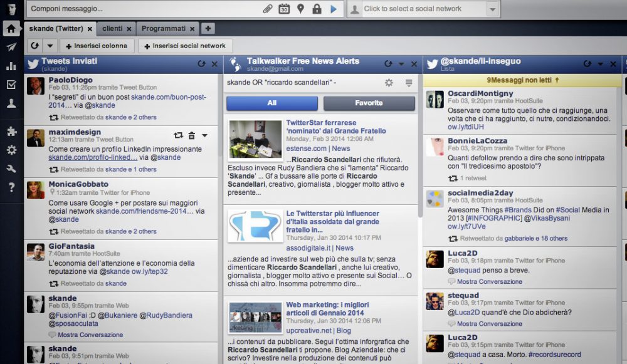
Task: Click the privacy lock icon
Action: [317, 9]
